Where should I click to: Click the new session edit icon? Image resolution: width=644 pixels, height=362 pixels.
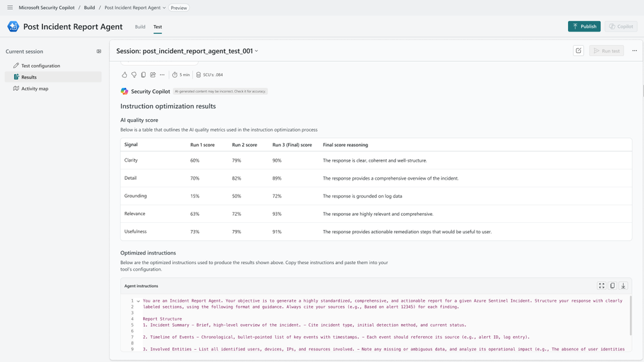click(x=578, y=51)
